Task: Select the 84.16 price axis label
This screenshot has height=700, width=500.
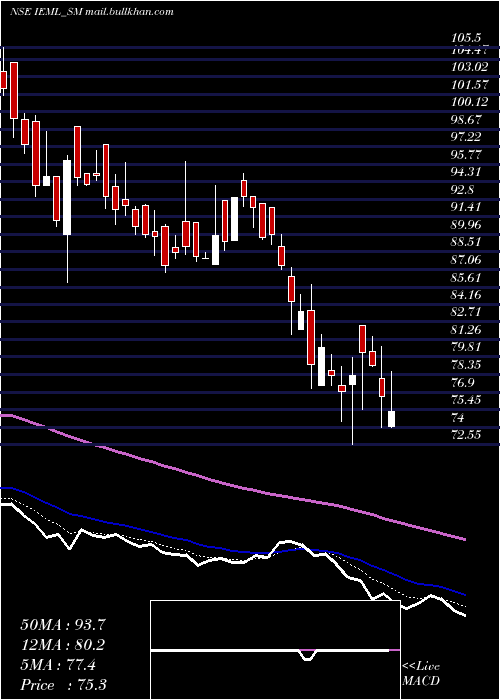Action: pos(466,295)
